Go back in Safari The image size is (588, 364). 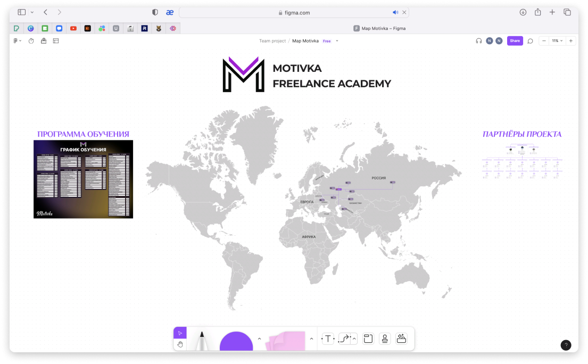click(x=45, y=12)
